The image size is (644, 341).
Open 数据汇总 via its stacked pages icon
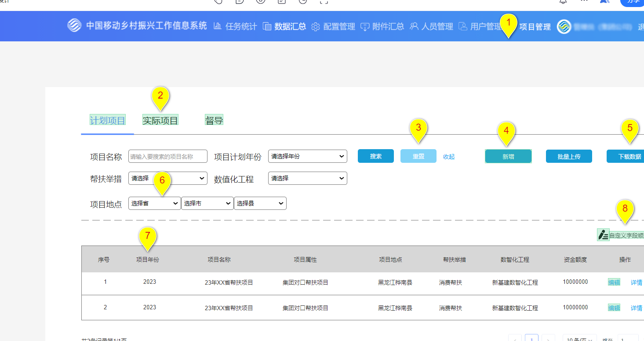click(267, 26)
